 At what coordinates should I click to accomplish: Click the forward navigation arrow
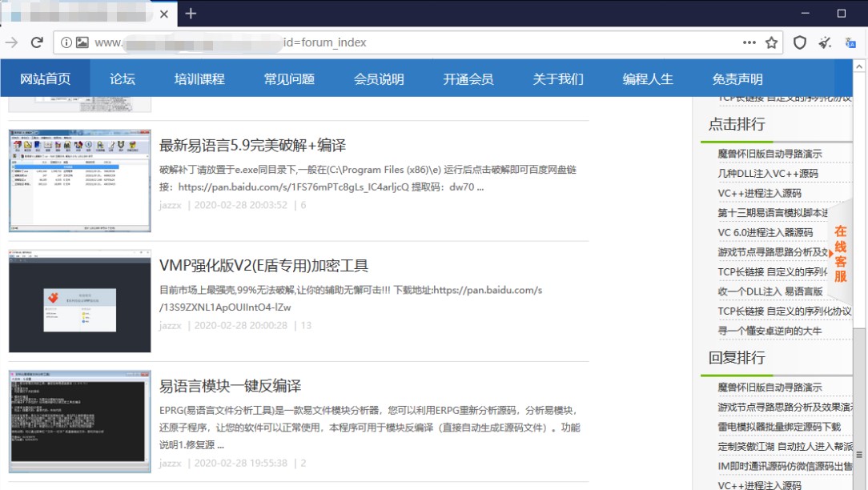click(11, 42)
